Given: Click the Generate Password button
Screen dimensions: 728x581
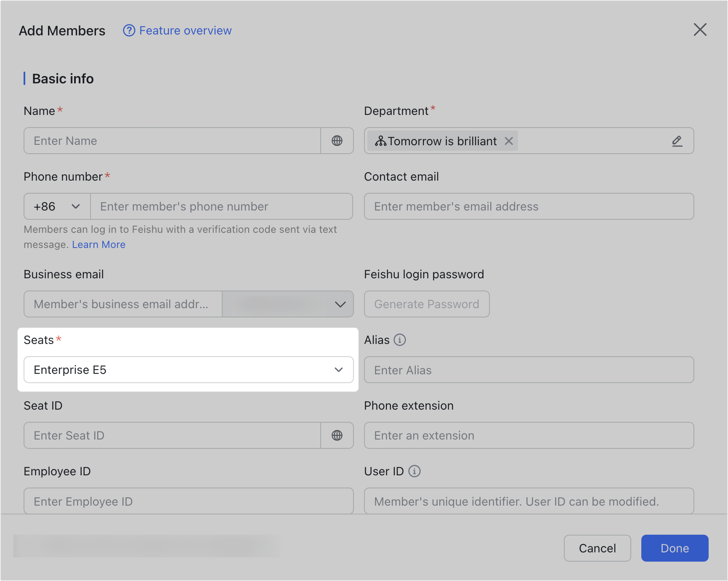Looking at the screenshot, I should [x=426, y=304].
